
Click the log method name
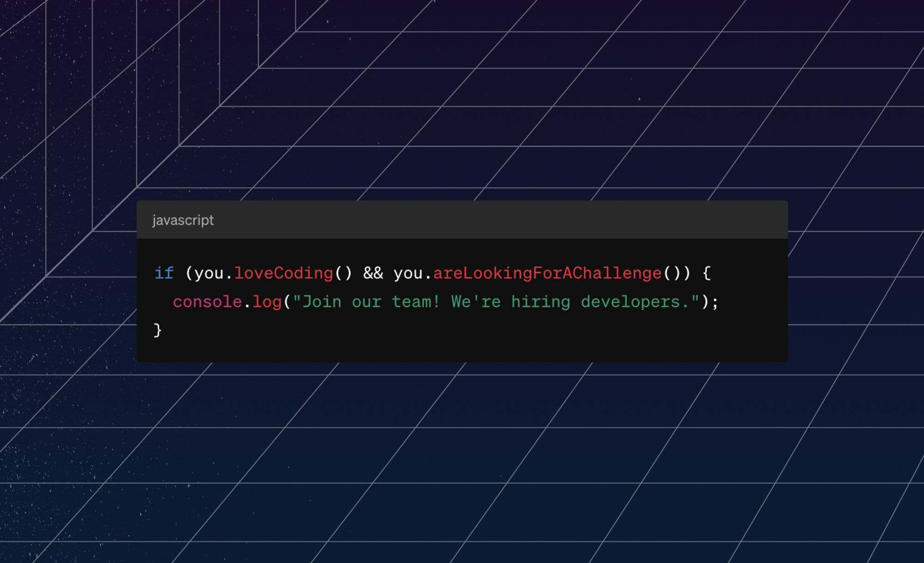[x=267, y=302]
